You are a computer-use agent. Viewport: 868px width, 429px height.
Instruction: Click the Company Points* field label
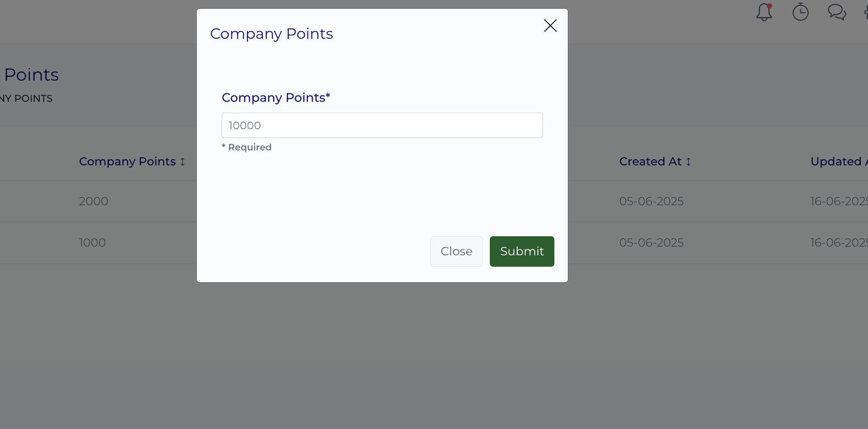click(x=275, y=98)
